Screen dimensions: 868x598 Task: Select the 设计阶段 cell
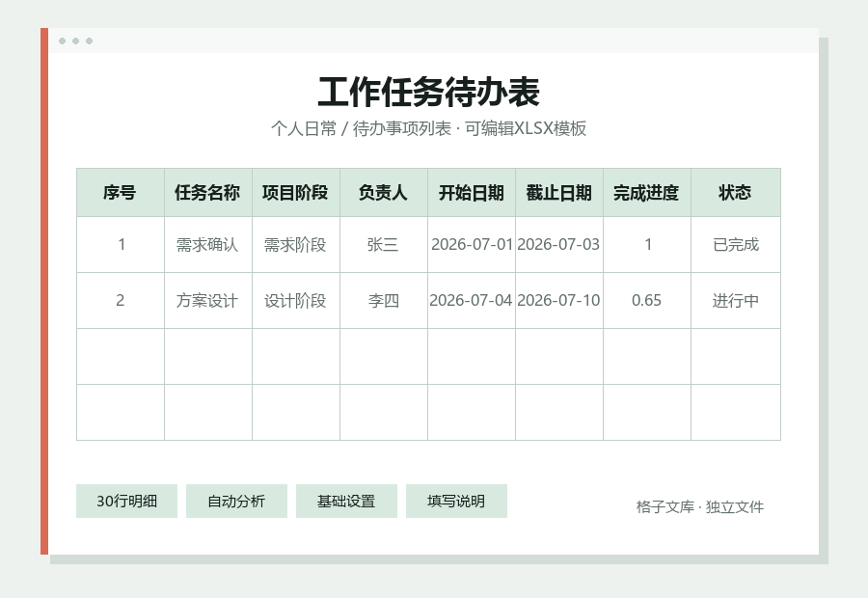[296, 301]
